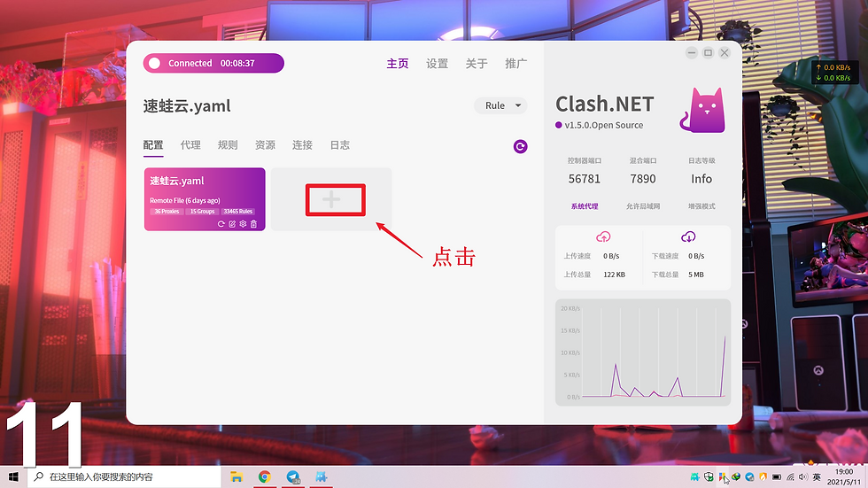Image resolution: width=868 pixels, height=488 pixels.
Task: Click the log level value Info
Action: [701, 179]
